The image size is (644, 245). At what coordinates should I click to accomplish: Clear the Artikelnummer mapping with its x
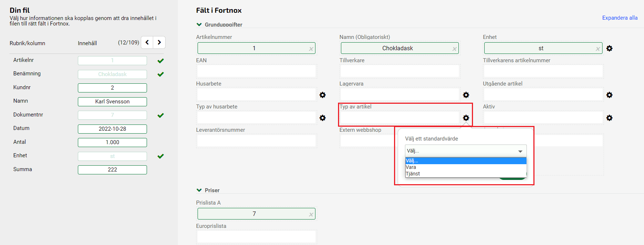pyautogui.click(x=311, y=49)
